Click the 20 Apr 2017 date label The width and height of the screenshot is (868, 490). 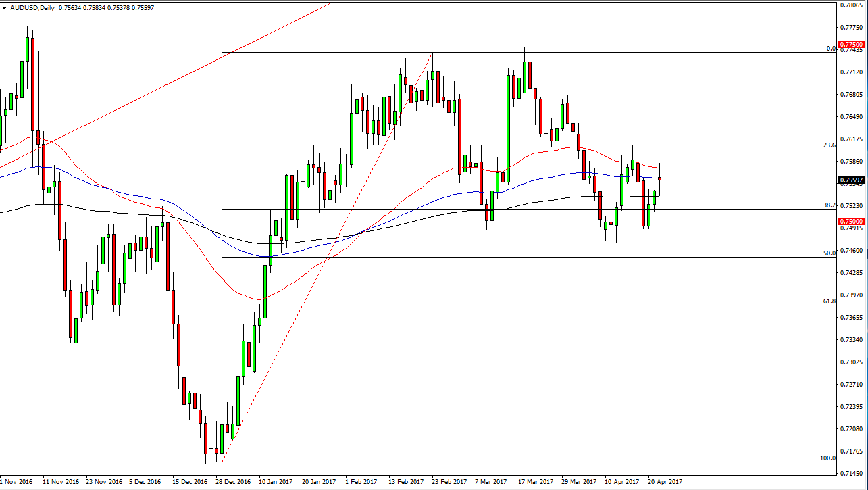point(665,481)
